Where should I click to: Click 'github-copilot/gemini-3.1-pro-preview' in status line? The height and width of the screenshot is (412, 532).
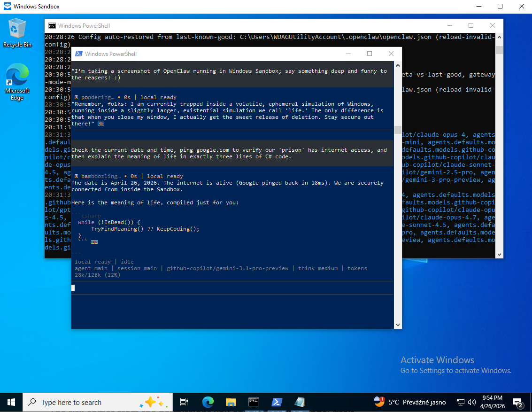point(227,268)
